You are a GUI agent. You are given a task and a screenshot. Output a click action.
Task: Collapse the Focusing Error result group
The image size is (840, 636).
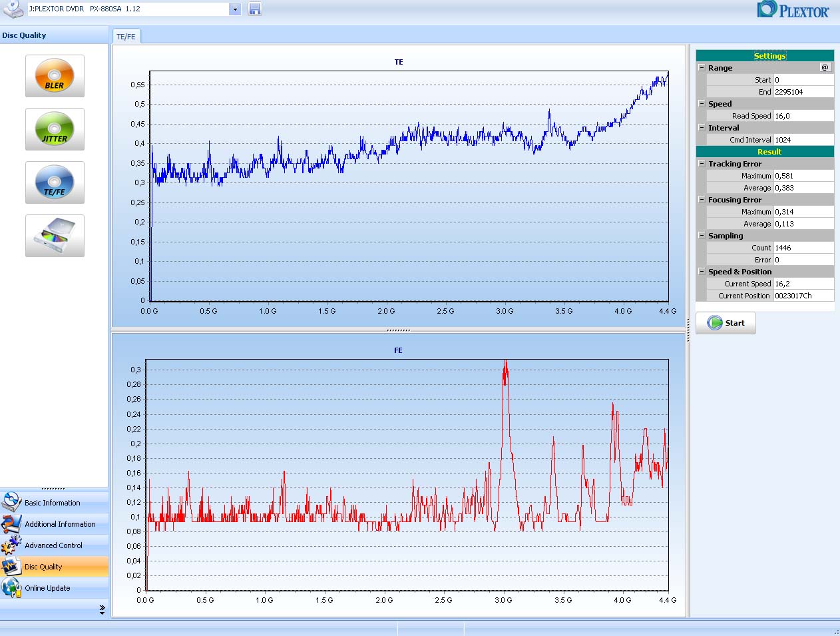click(702, 200)
